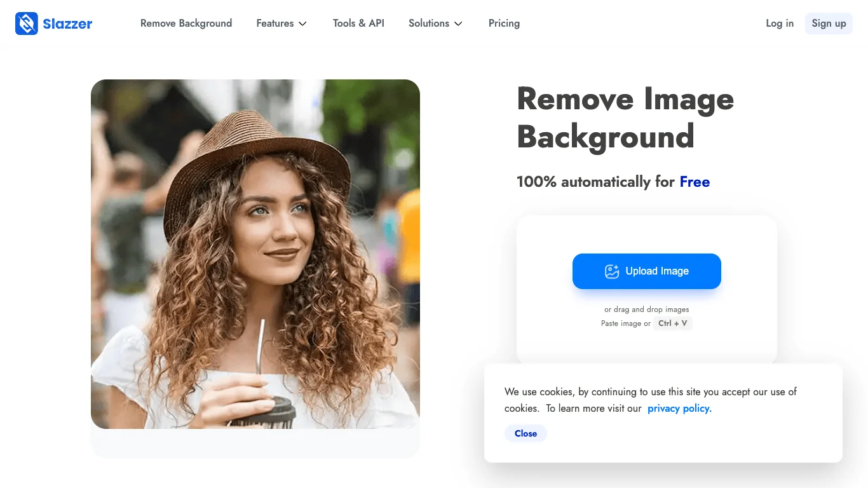Click the blue Free text
This screenshot has width=868, height=488.
pyautogui.click(x=695, y=182)
